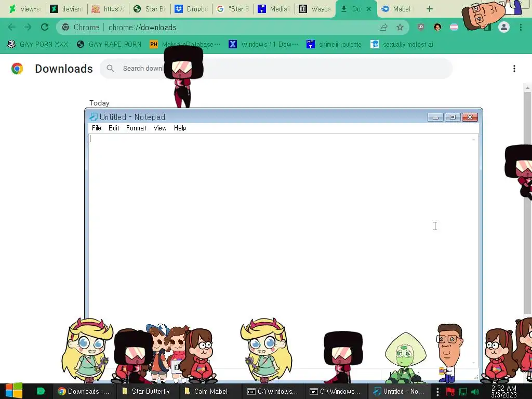The width and height of the screenshot is (532, 399).
Task: Minimize the Untitled - Notepad window
Action: pos(436,117)
